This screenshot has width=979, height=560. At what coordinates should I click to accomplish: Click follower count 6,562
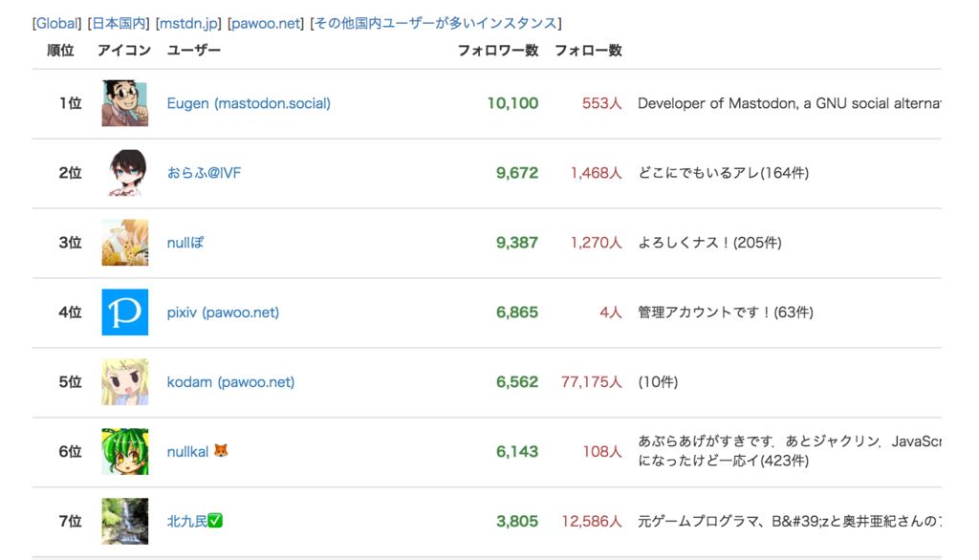tap(517, 381)
